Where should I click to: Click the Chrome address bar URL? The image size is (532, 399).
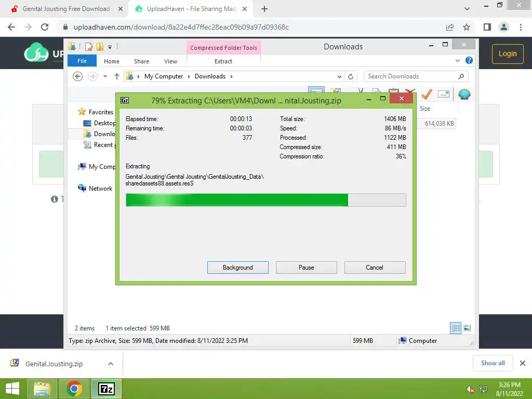(181, 27)
